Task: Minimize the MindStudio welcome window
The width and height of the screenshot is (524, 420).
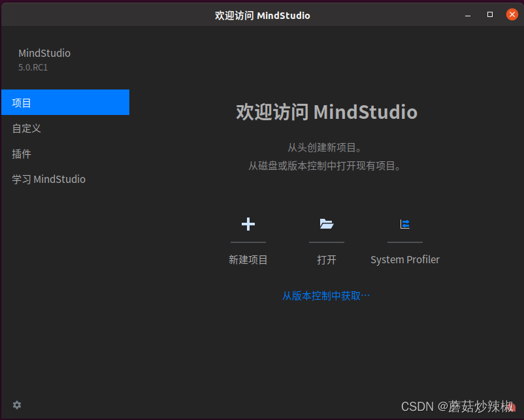Action: 468,15
